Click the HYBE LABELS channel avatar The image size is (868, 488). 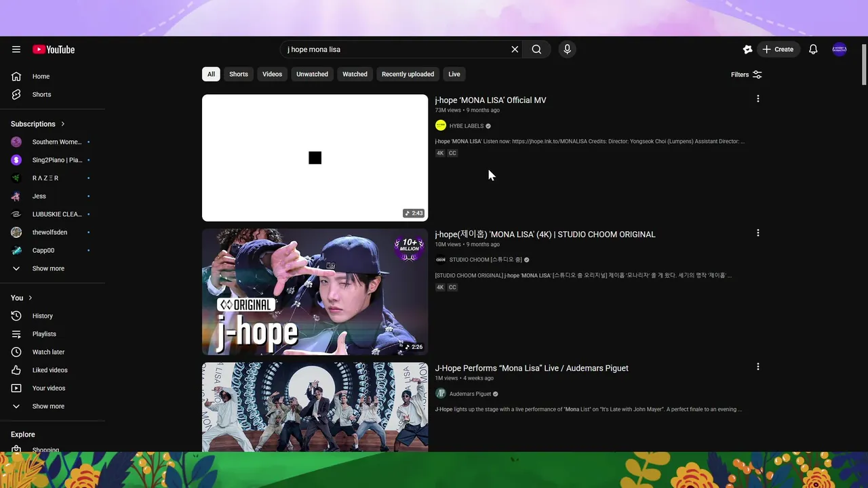tap(441, 125)
